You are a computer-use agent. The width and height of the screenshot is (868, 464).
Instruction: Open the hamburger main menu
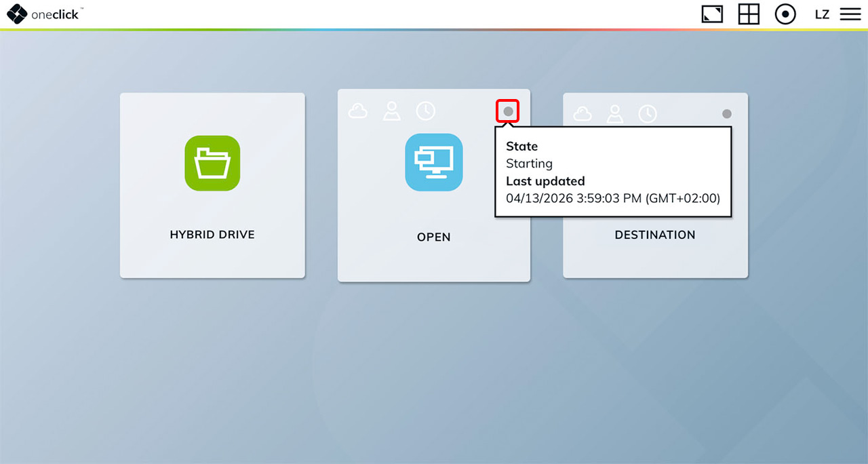click(850, 14)
